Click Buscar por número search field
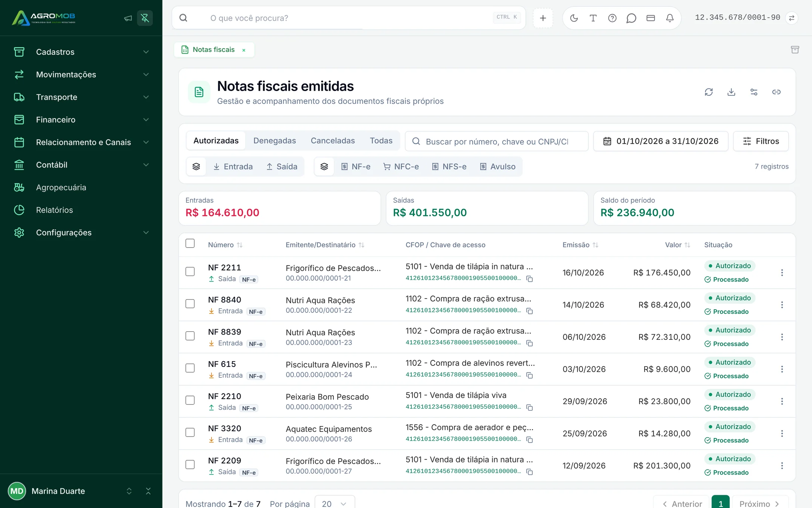The image size is (812, 508). pos(497,141)
